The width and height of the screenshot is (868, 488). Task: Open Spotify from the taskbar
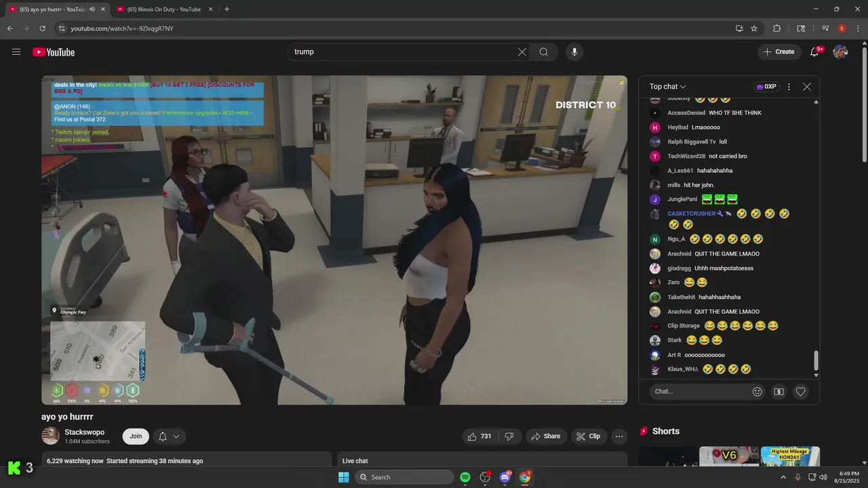465,477
